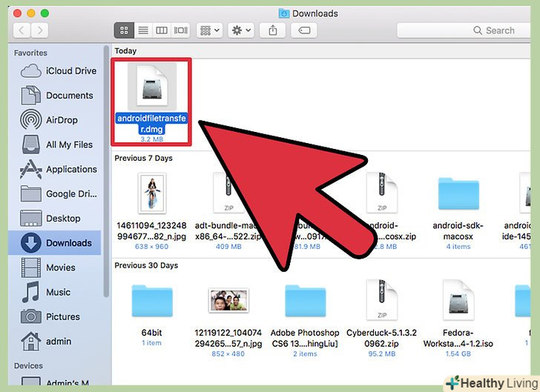Screen dimensions: 540x392
Task: Select Downloads in sidebar
Action: (54, 243)
